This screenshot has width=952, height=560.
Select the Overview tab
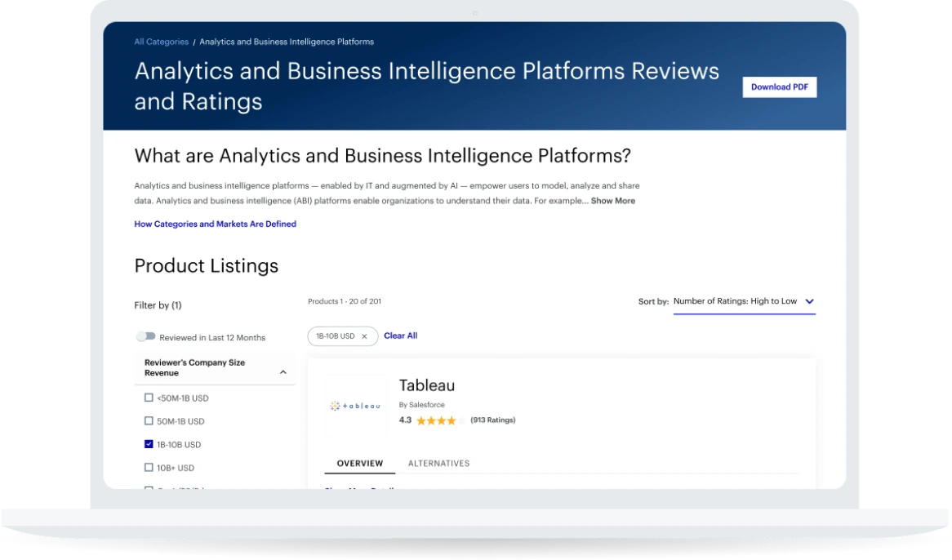(x=360, y=464)
